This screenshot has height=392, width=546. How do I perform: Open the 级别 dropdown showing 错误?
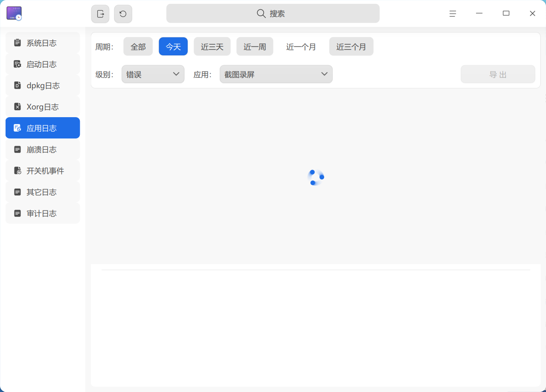pyautogui.click(x=153, y=74)
